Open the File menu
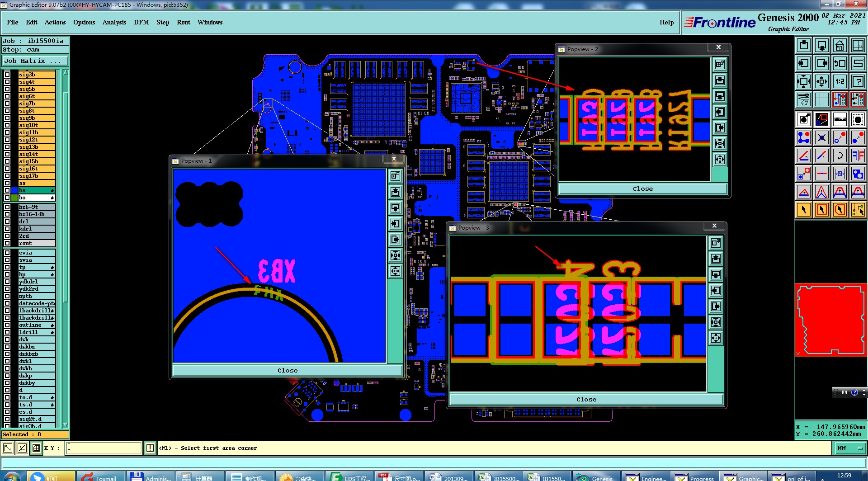Viewport: 868px width, 481px height. (x=13, y=22)
